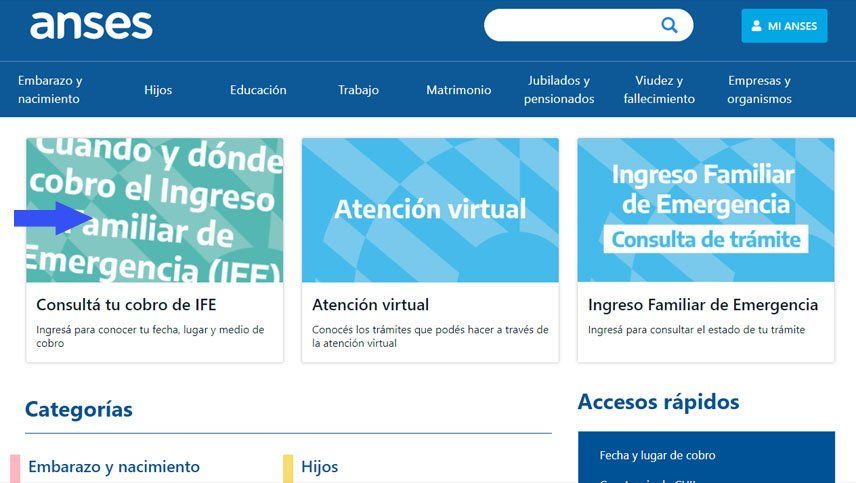Click Viudez y fallecimiento menu item
Screen dimensions: 856x483
[x=659, y=90]
